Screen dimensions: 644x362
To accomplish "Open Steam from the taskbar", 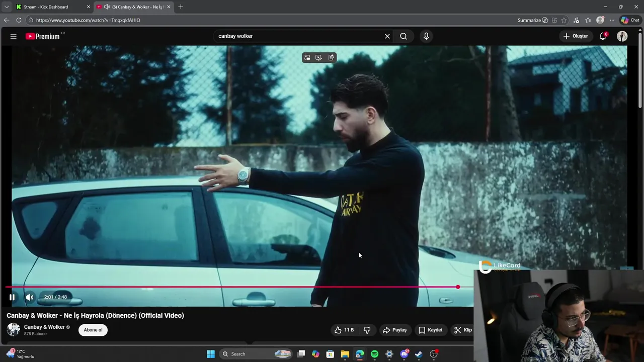I will (x=419, y=354).
